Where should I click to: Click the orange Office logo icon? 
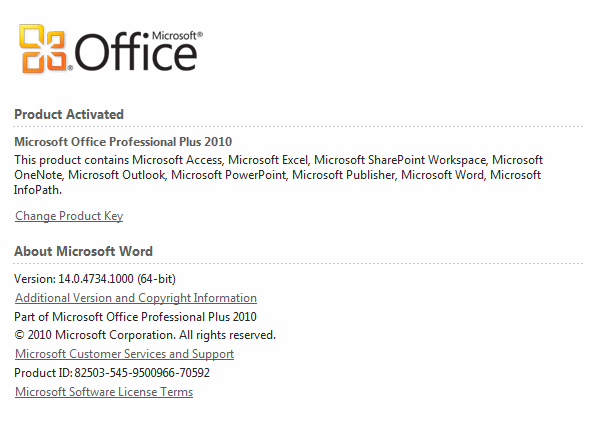pos(43,48)
